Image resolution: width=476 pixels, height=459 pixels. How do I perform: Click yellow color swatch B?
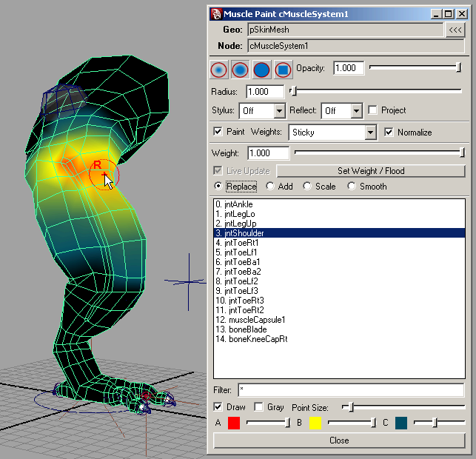click(x=315, y=423)
